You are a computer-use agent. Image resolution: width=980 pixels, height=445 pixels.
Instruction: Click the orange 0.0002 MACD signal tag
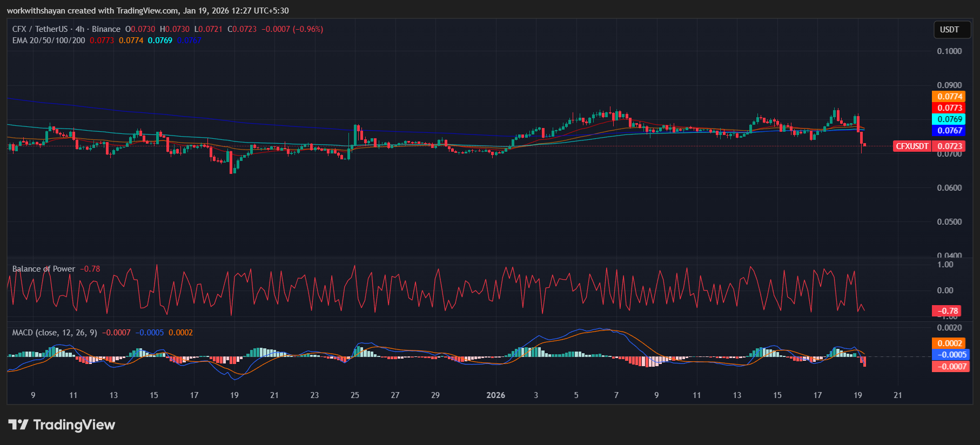950,343
